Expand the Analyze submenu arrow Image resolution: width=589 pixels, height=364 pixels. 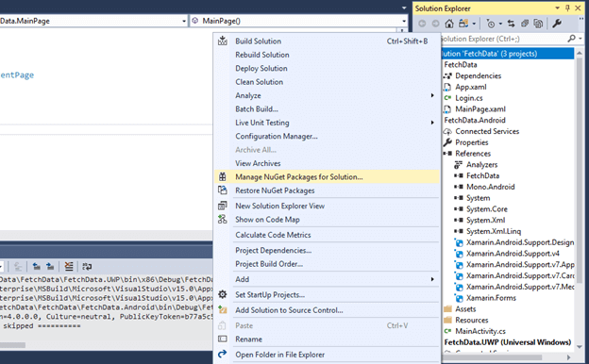432,95
